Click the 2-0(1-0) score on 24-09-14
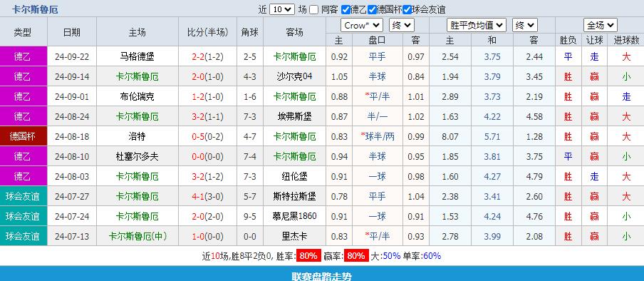The height and width of the screenshot is (281, 644). [207, 76]
